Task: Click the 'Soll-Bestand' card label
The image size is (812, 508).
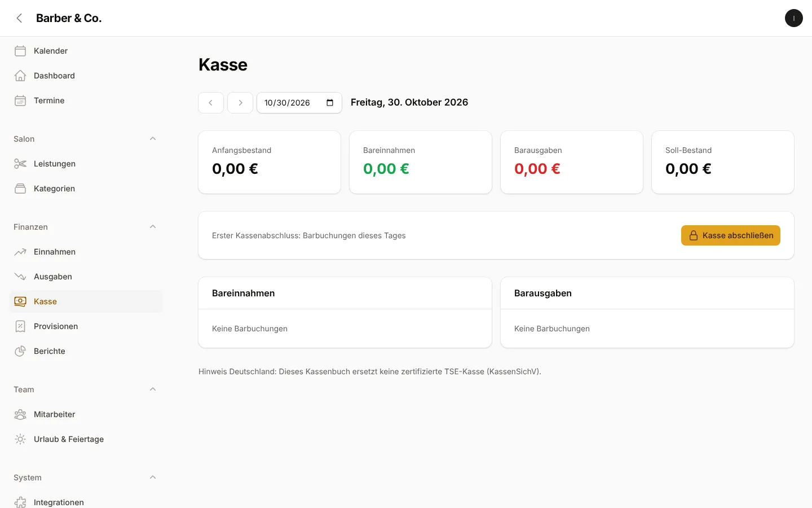Action: click(689, 150)
